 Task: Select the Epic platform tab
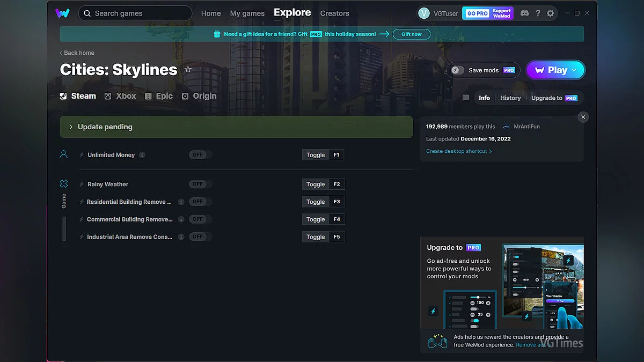coord(159,97)
